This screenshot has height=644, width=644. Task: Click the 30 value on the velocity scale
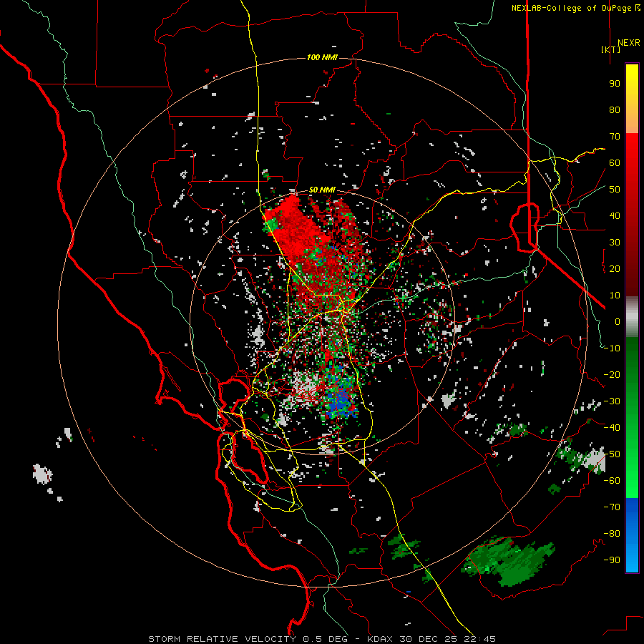pyautogui.click(x=615, y=243)
